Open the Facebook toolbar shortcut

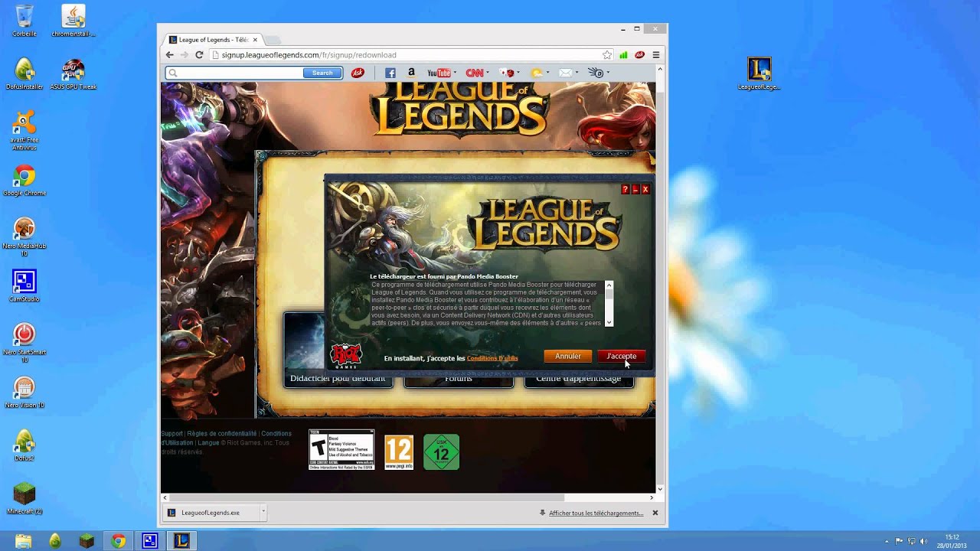(x=390, y=73)
